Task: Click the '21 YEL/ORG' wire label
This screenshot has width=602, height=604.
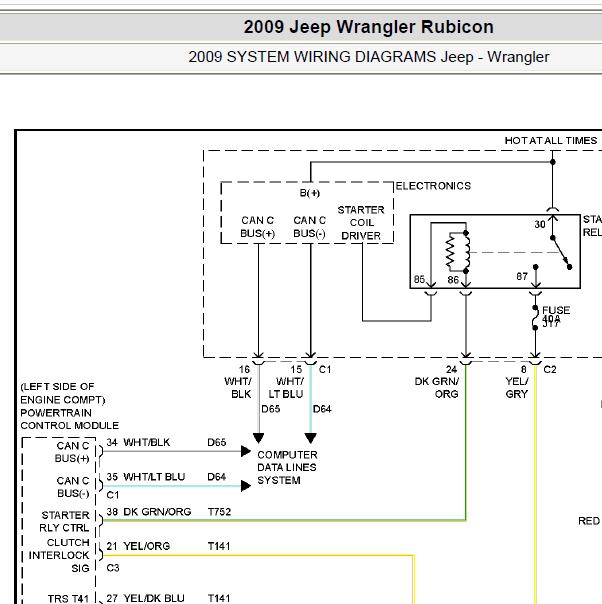Action: [x=138, y=546]
